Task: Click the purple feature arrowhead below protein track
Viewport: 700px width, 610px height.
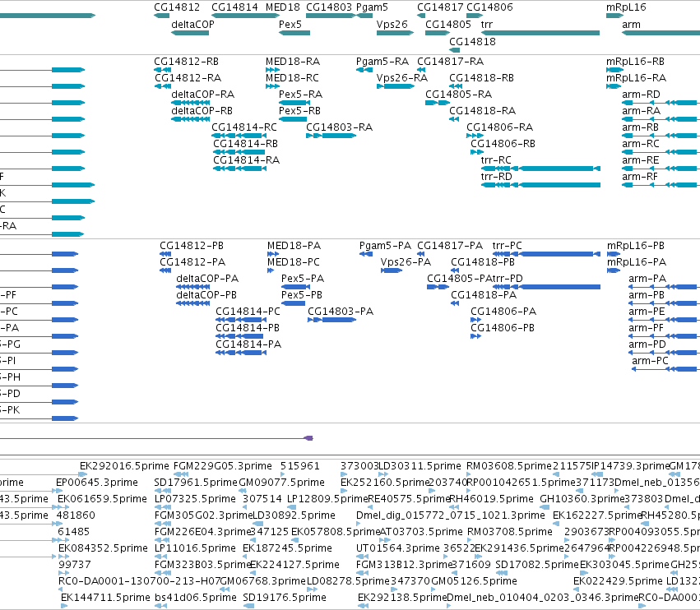Action: click(x=308, y=438)
